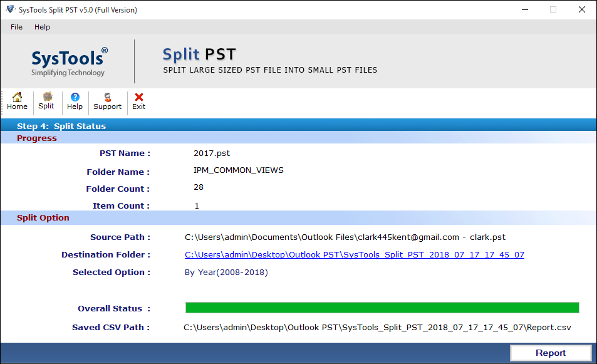This screenshot has height=364, width=597.
Task: Select the IPM_COMMON_VIEWS folder name text
Action: pos(238,170)
